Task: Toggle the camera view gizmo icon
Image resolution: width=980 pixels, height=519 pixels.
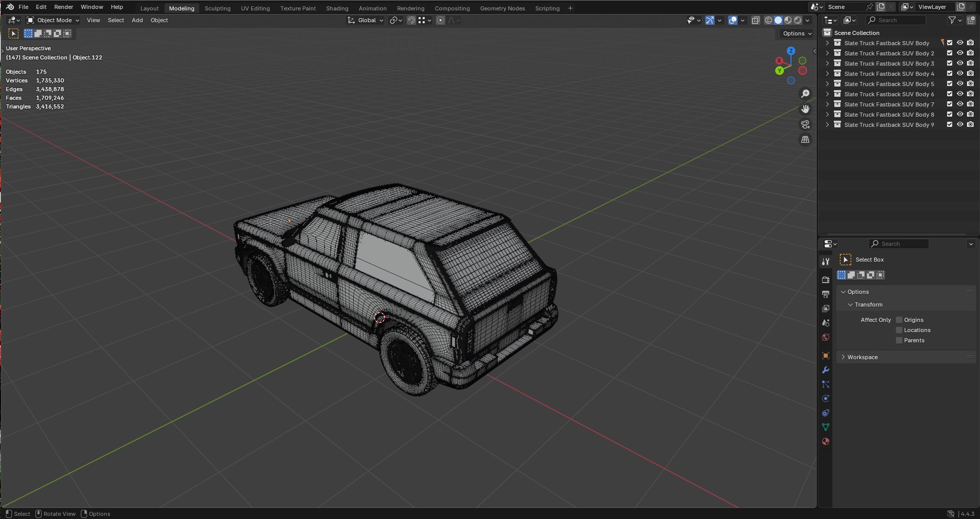Action: pyautogui.click(x=805, y=125)
